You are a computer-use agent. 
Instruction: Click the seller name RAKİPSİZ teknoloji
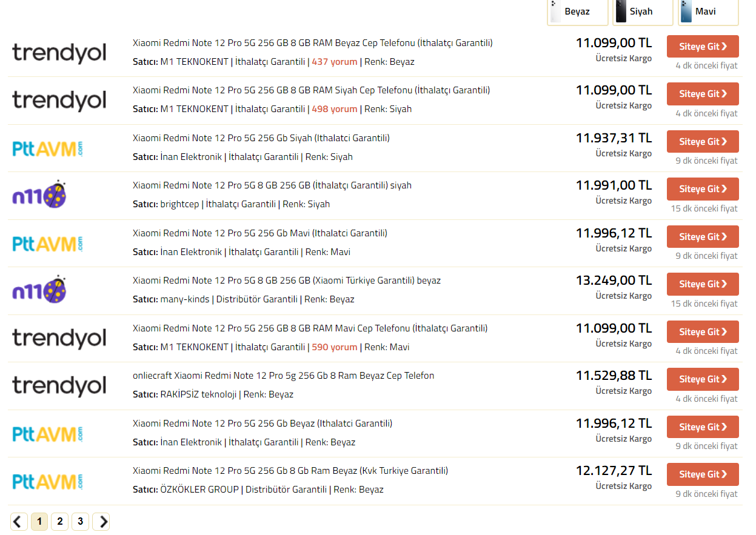click(x=198, y=394)
